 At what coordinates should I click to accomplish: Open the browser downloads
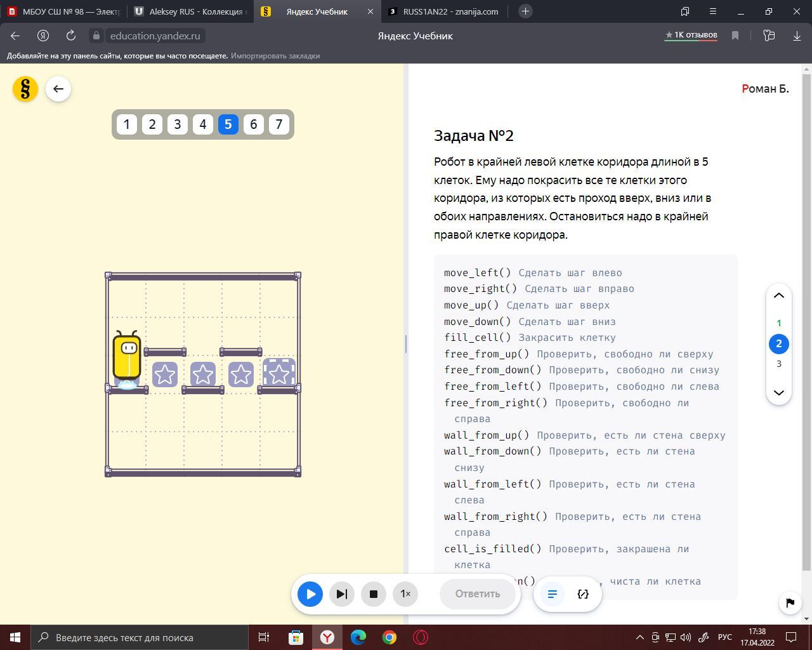click(x=797, y=36)
